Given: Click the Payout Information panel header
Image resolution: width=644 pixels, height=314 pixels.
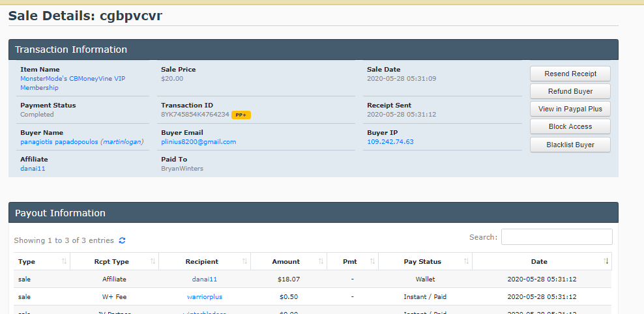Looking at the screenshot, I should click(x=314, y=212).
